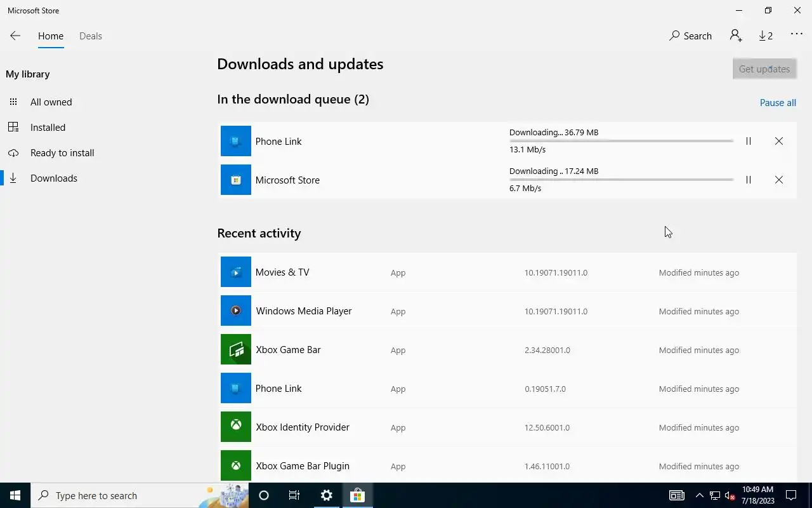Click the Get updates button

(x=764, y=69)
